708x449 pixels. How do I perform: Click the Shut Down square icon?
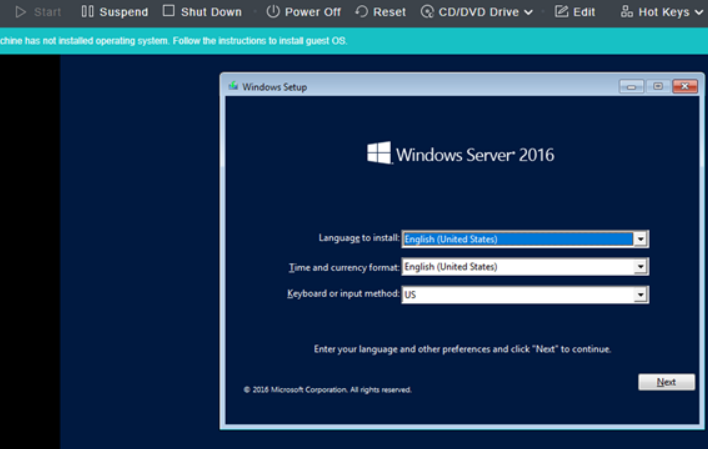click(x=168, y=12)
